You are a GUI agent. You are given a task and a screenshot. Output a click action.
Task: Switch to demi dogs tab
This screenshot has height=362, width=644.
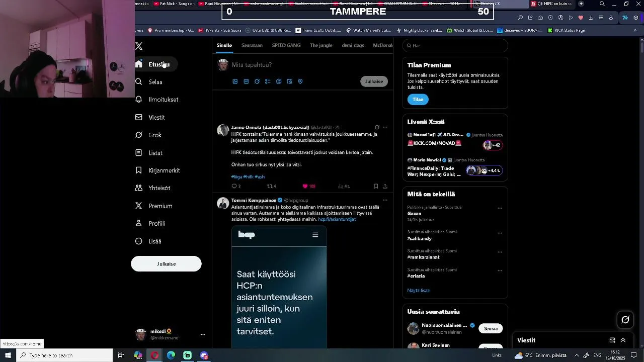(353, 45)
